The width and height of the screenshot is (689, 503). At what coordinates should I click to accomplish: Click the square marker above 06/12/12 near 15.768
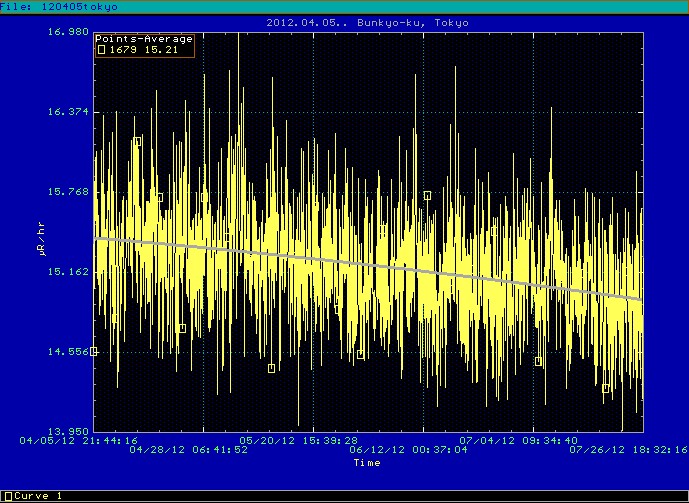[x=427, y=195]
